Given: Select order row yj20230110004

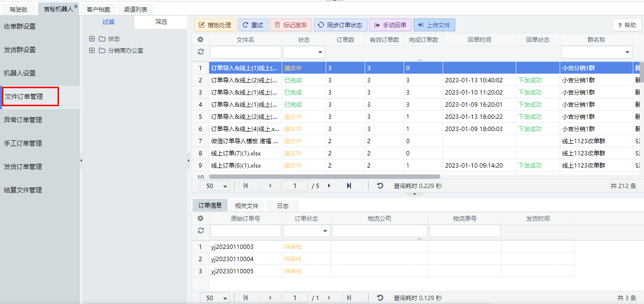Looking at the screenshot, I should [383, 259].
